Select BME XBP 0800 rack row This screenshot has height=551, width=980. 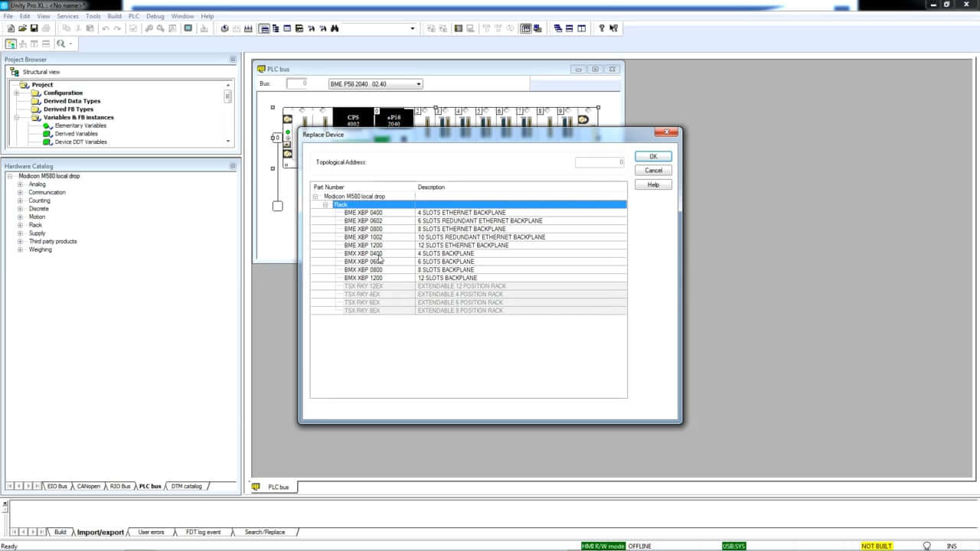pyautogui.click(x=469, y=229)
